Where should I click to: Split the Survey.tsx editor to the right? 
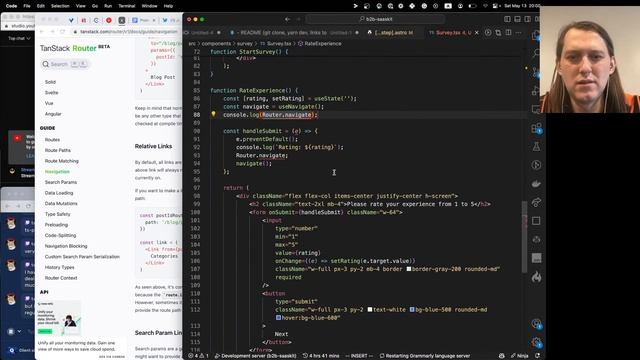[x=508, y=32]
